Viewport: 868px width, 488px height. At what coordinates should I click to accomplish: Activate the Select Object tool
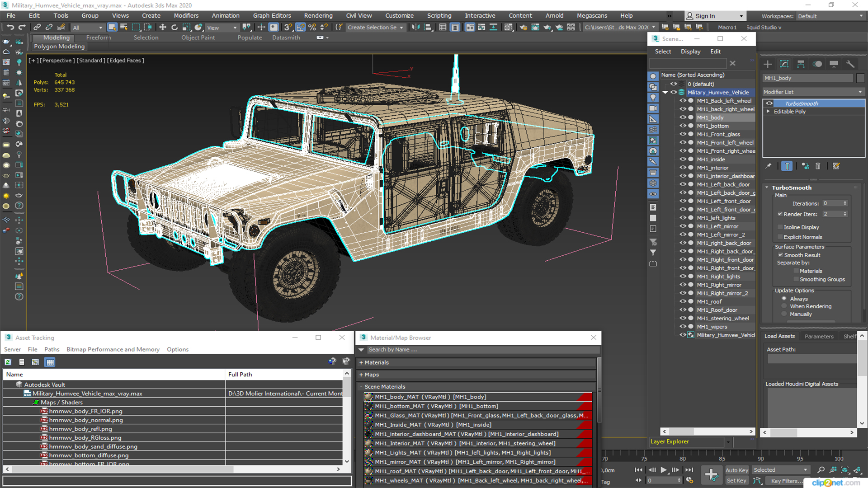click(x=112, y=28)
